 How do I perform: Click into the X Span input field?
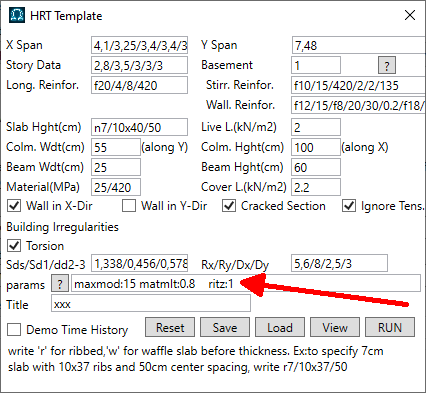140,45
